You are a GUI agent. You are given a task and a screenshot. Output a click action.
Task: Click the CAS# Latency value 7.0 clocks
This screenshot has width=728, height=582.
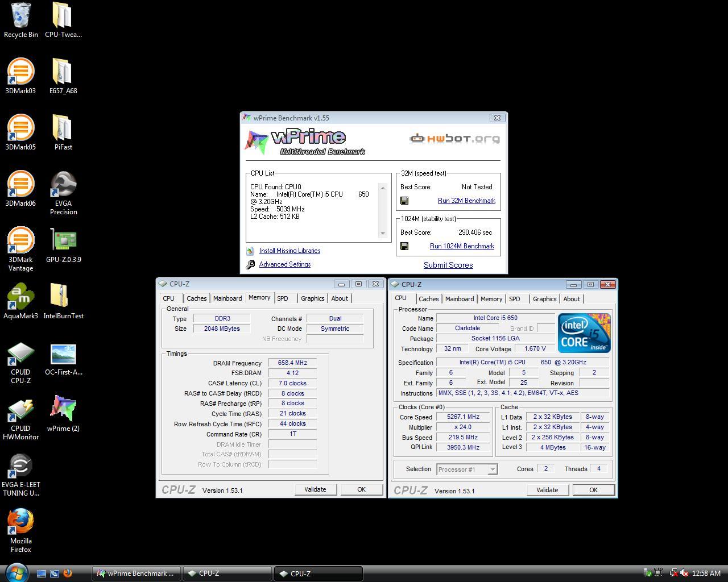292,383
